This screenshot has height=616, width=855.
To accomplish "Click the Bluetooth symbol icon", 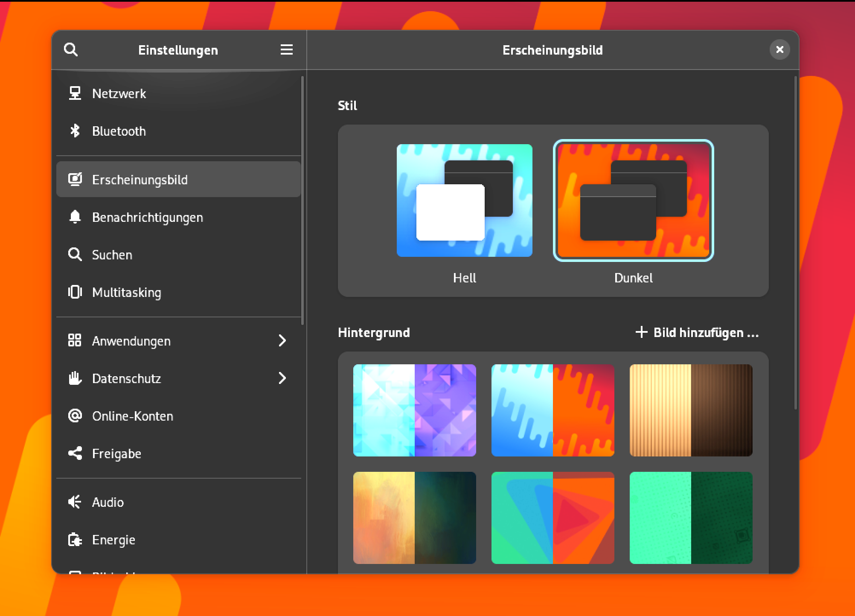I will point(75,131).
